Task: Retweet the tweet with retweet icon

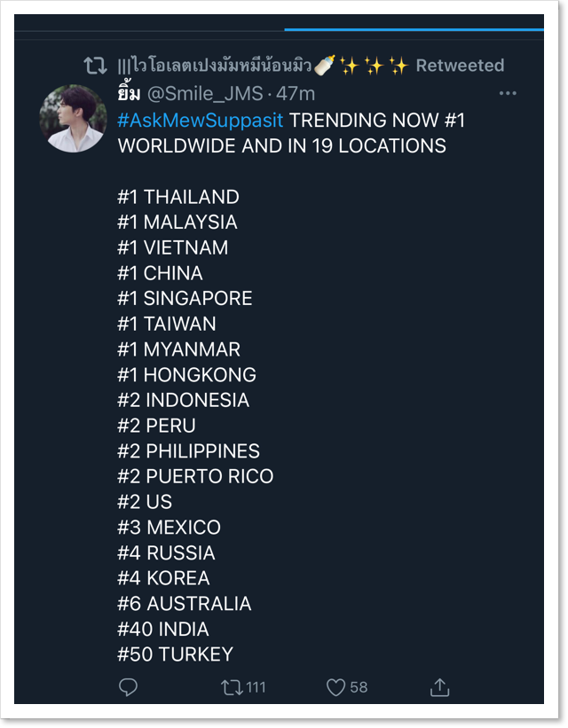Action: point(232,687)
